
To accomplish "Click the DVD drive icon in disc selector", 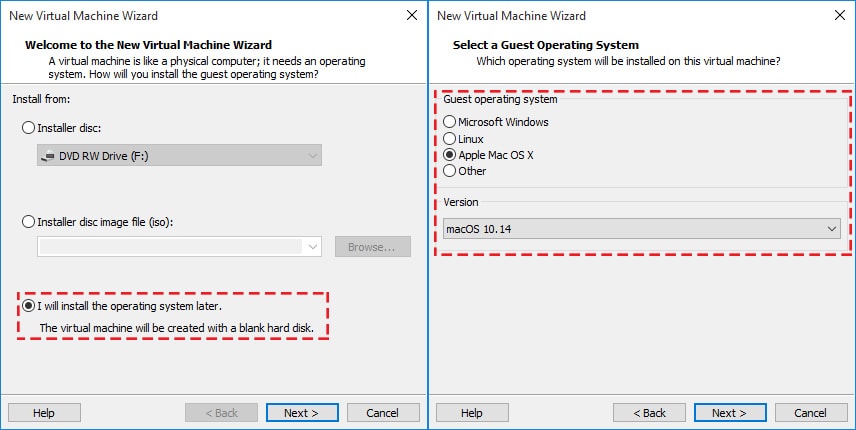I will click(x=49, y=156).
